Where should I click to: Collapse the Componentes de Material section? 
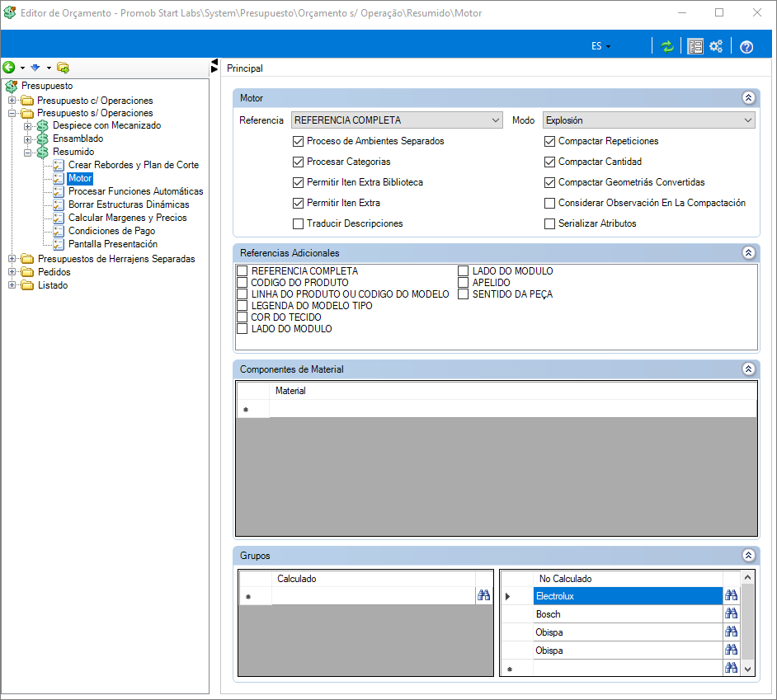click(x=748, y=369)
